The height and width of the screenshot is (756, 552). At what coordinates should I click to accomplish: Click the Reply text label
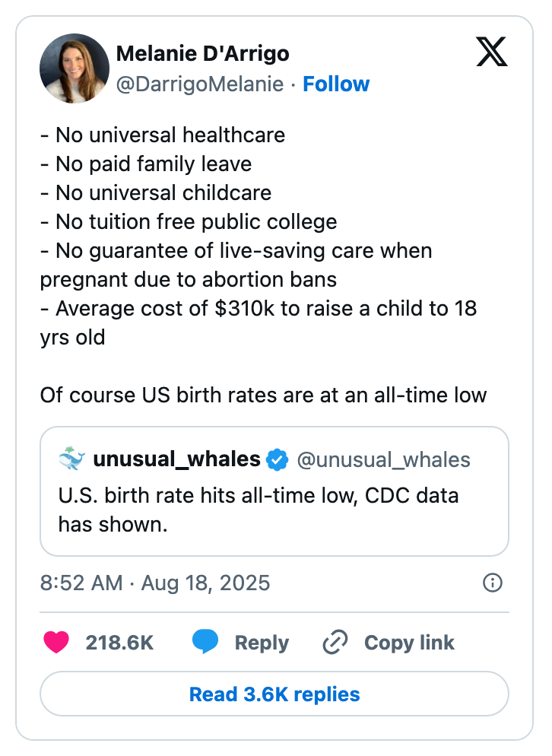pyautogui.click(x=262, y=642)
